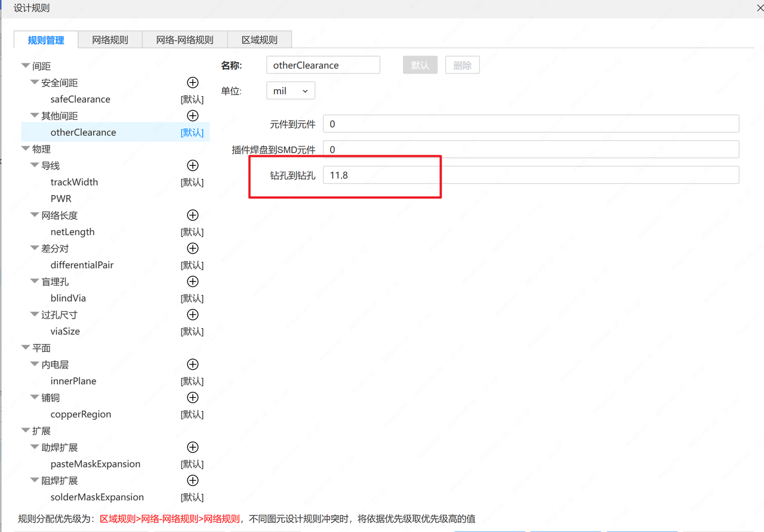Add a new 过孔尺寸 rule

point(193,314)
